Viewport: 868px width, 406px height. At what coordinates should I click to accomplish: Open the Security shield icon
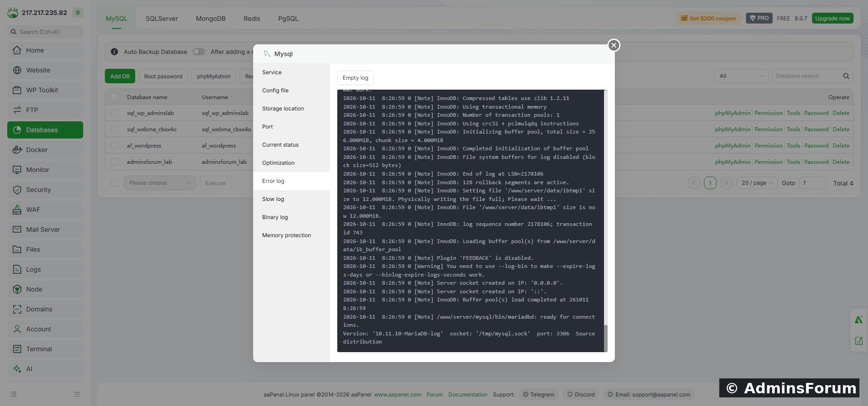[x=17, y=190]
